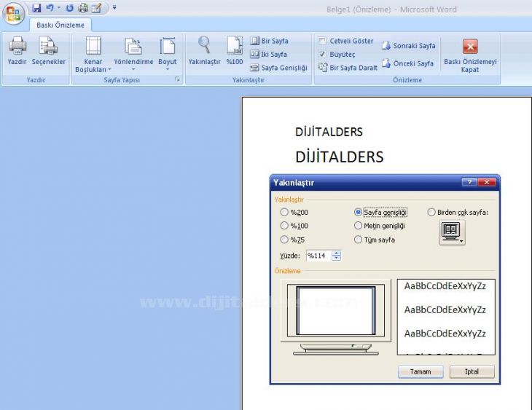
Task: Click the Undo icon in quick access toolbar
Action: point(50,8)
